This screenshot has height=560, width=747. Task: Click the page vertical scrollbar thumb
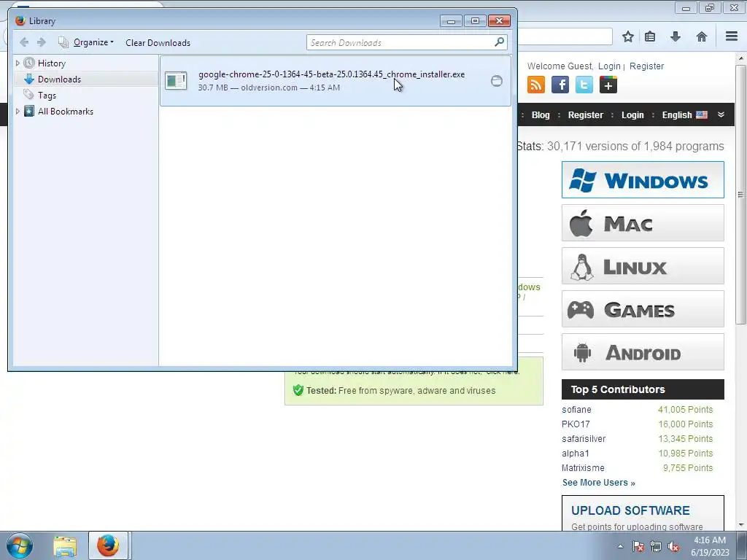tap(740, 194)
